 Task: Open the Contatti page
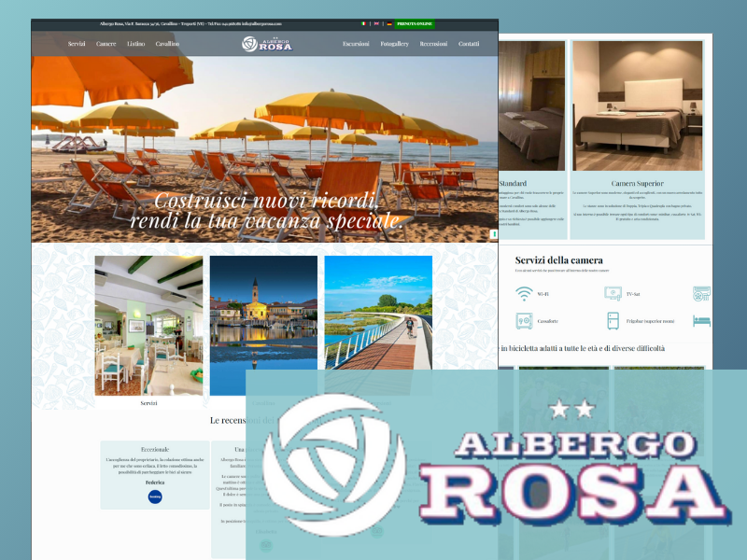[469, 44]
